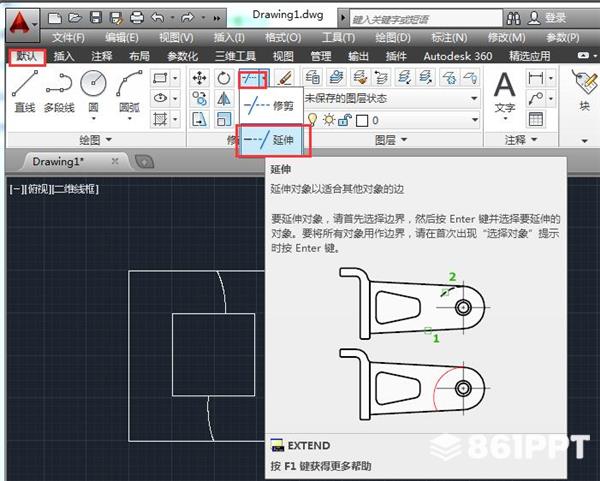The image size is (600, 481).
Task: Switch to the Autodesk 360 ribbon tab
Action: coord(458,56)
